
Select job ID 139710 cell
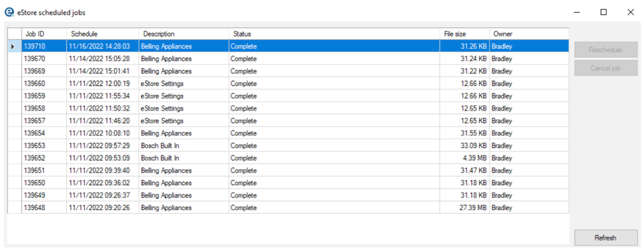[44, 46]
